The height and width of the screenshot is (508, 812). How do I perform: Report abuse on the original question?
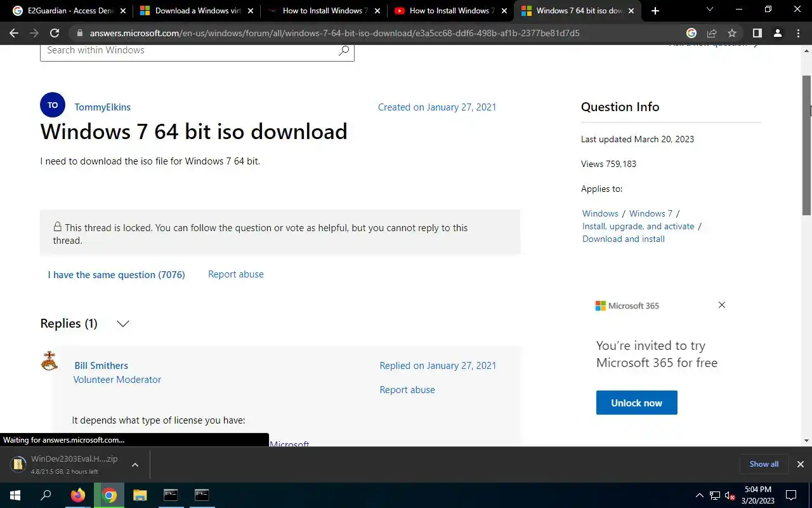[236, 274]
